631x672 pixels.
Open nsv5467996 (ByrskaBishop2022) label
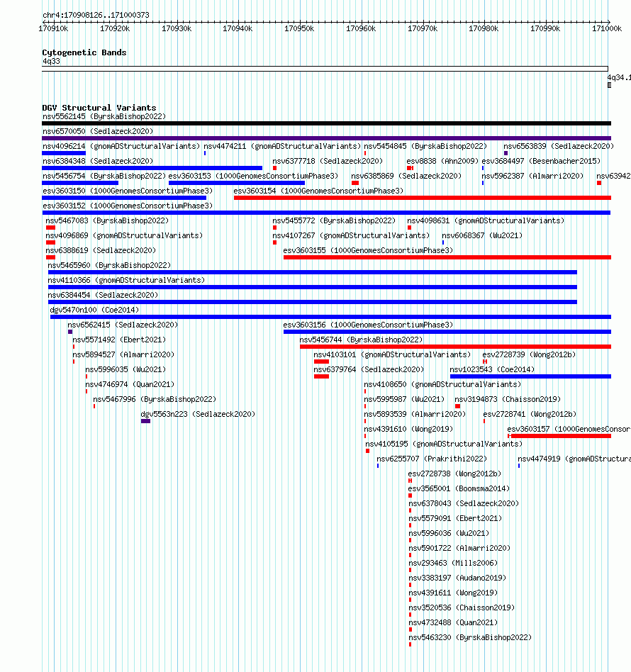[155, 399]
